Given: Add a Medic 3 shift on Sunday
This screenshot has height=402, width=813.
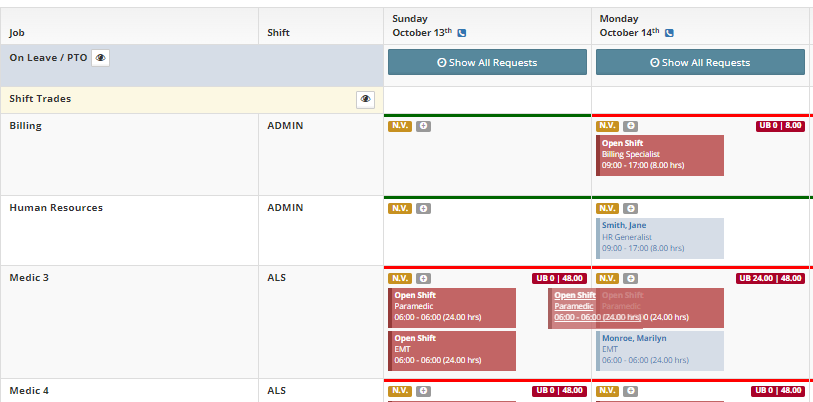Looking at the screenshot, I should click(x=423, y=278).
